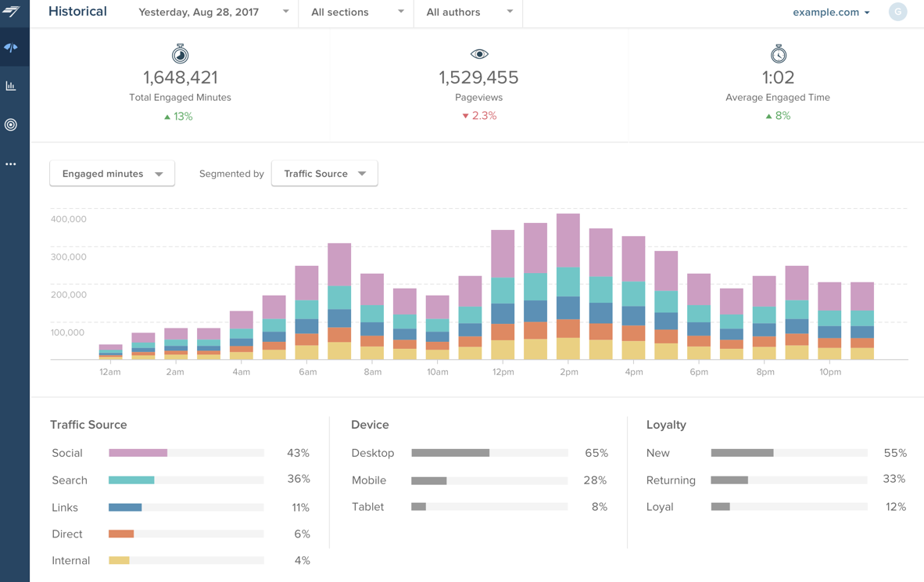924x582 pixels.
Task: Select the target goals sidebar icon
Action: (11, 125)
